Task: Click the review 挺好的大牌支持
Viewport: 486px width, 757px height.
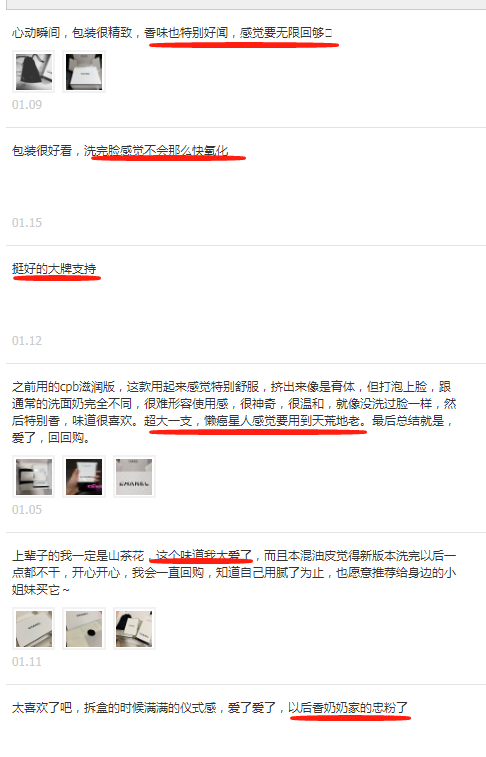Action: pyautogui.click(x=54, y=268)
